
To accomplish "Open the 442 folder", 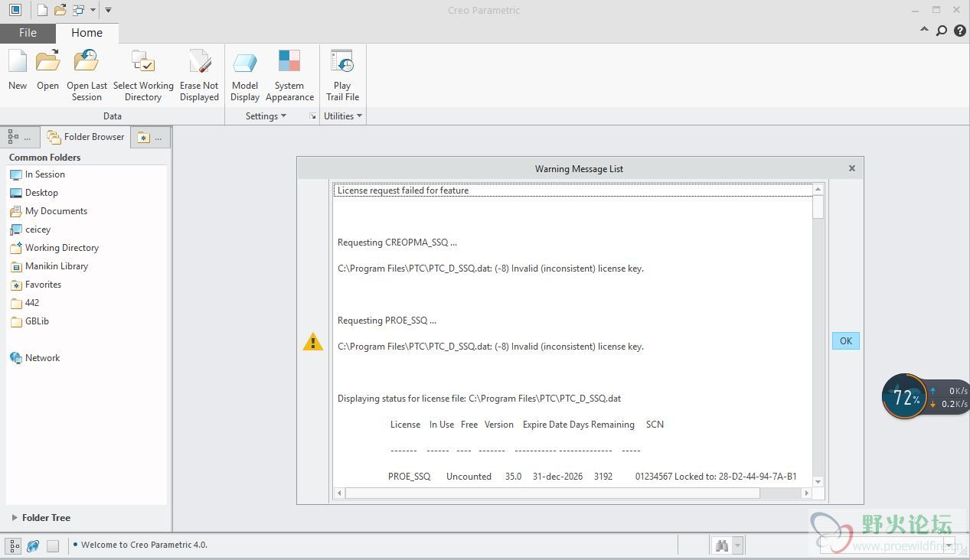I will [31, 303].
